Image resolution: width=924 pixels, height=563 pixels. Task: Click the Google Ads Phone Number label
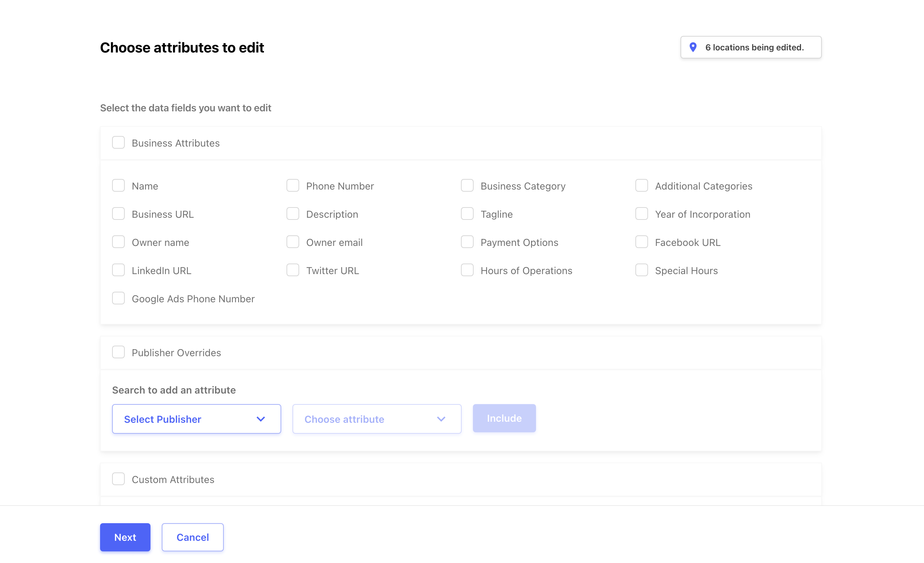pos(193,299)
